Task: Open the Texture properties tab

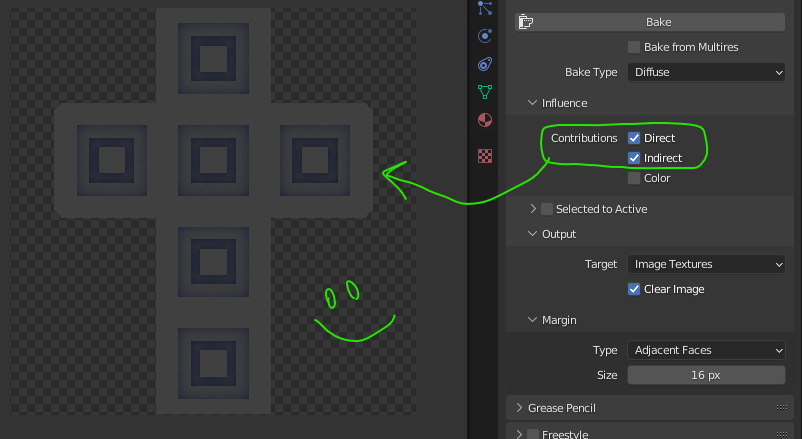Action: pyautogui.click(x=485, y=156)
